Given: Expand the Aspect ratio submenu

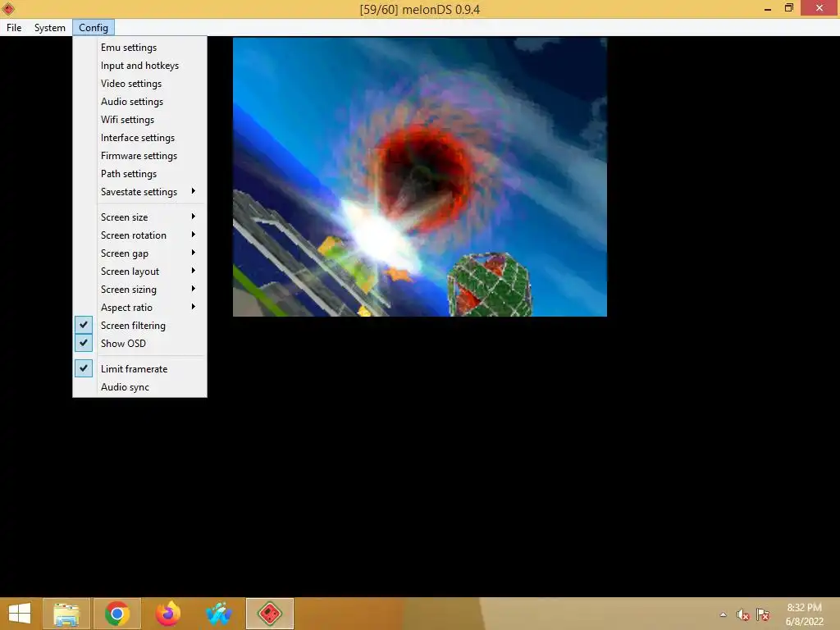Looking at the screenshot, I should point(139,308).
